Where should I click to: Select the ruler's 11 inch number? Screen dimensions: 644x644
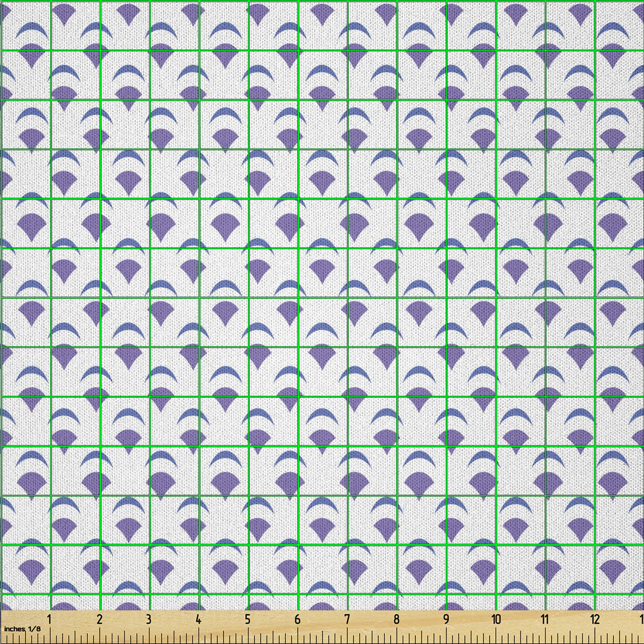(545, 619)
